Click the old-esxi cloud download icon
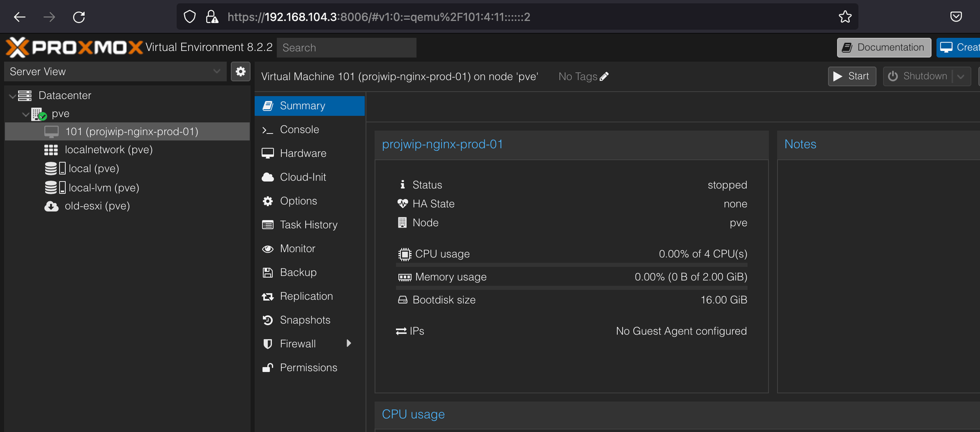This screenshot has height=432, width=980. pos(51,206)
